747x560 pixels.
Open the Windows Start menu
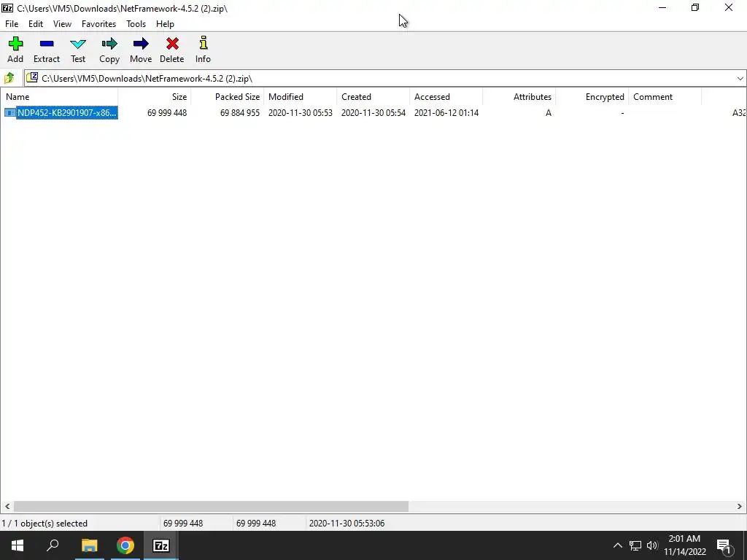pyautogui.click(x=18, y=545)
